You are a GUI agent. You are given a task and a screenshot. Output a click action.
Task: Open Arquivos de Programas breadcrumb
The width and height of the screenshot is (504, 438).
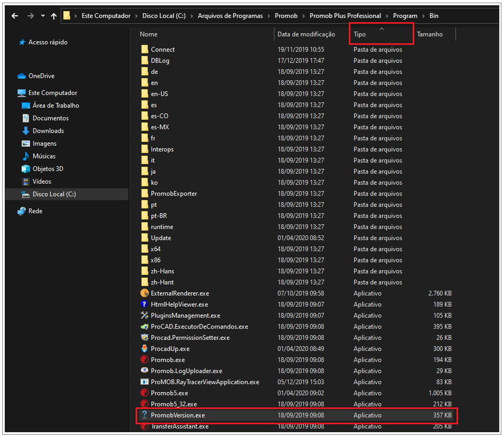pyautogui.click(x=230, y=16)
